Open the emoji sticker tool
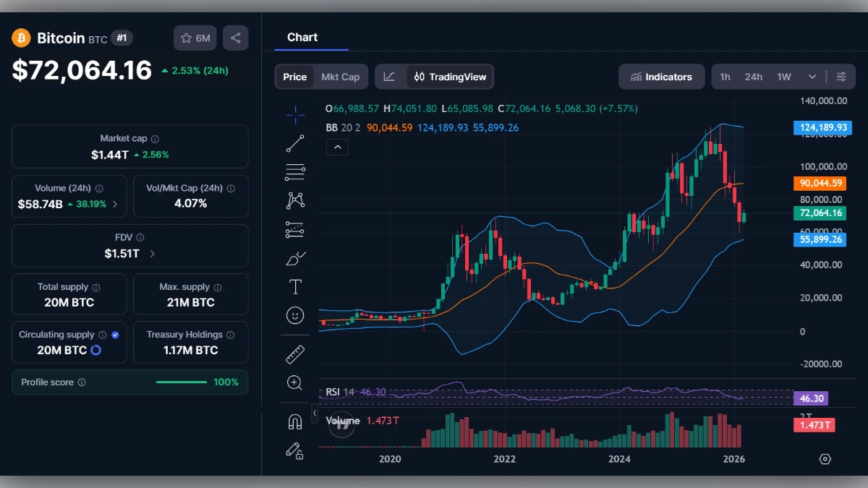 click(295, 315)
